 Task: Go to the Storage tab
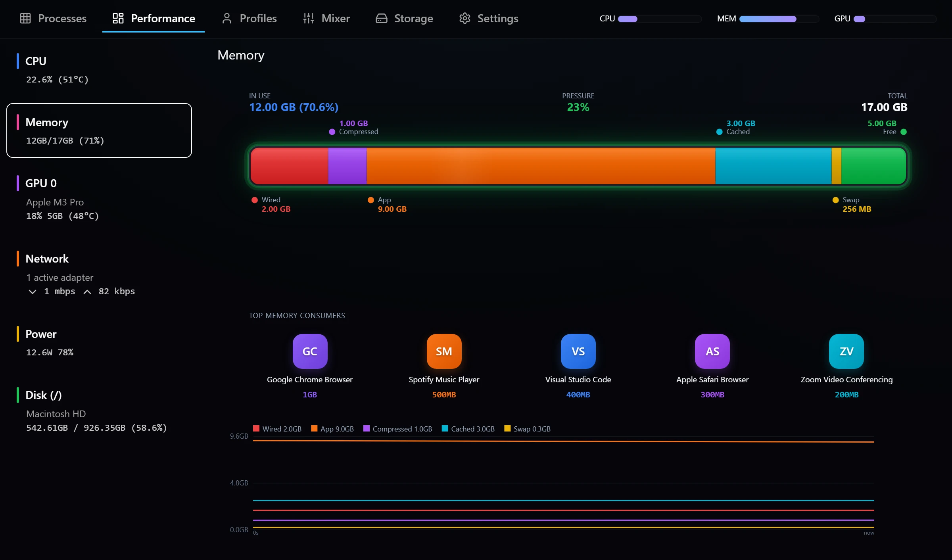(x=404, y=18)
